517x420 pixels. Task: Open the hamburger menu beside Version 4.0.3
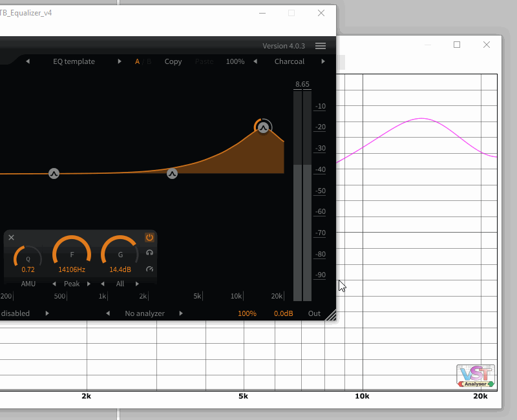pyautogui.click(x=320, y=46)
